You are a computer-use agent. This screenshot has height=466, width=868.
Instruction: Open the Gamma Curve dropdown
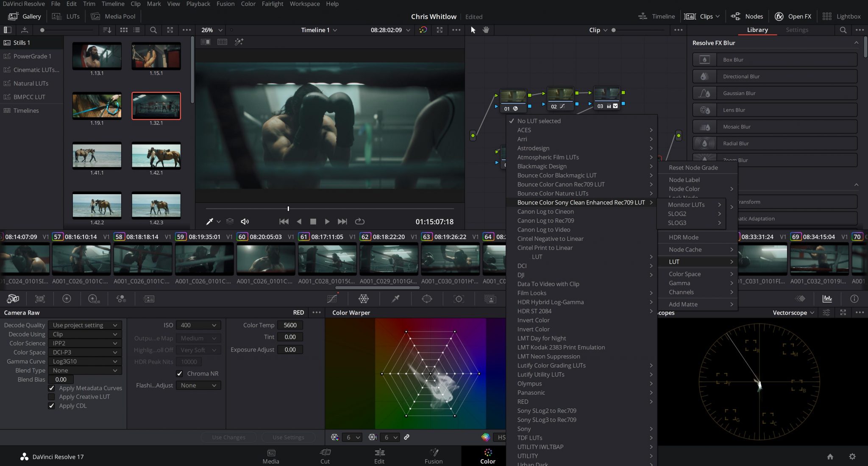pos(85,361)
